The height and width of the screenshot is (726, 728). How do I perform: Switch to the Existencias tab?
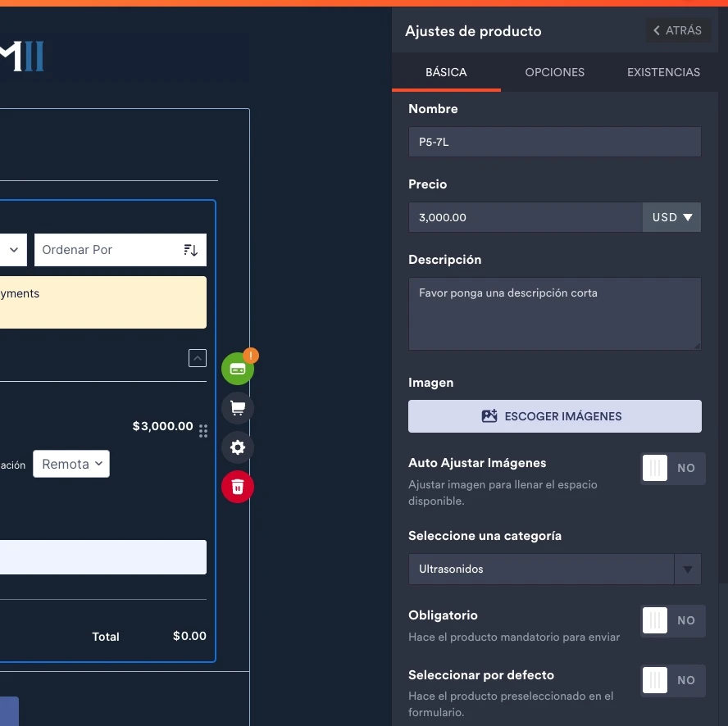point(663,72)
